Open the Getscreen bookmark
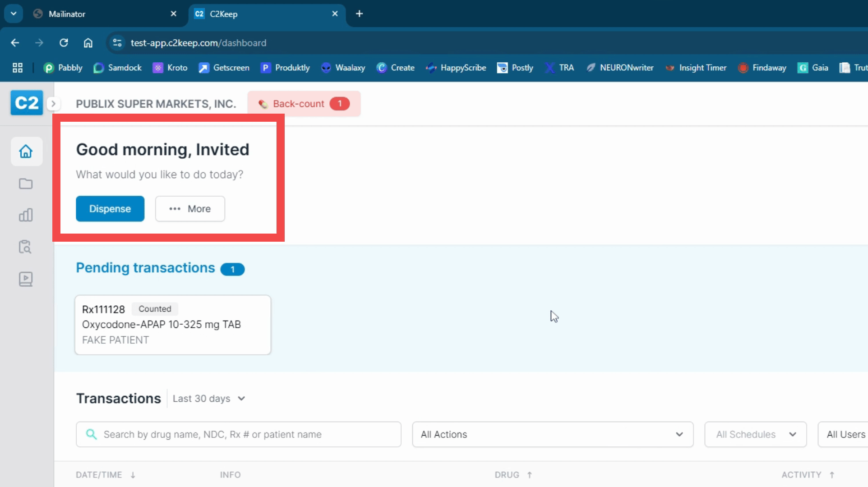The image size is (868, 487). click(224, 68)
